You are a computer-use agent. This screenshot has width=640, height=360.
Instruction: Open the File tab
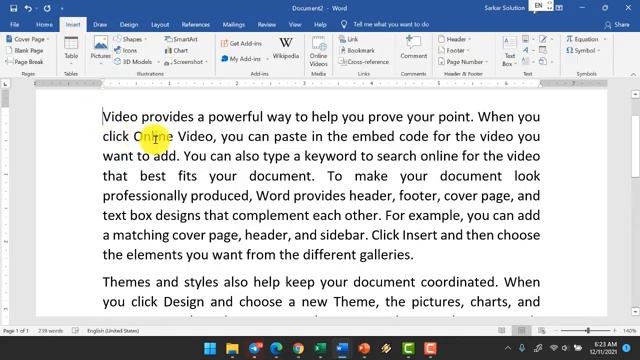[15, 24]
